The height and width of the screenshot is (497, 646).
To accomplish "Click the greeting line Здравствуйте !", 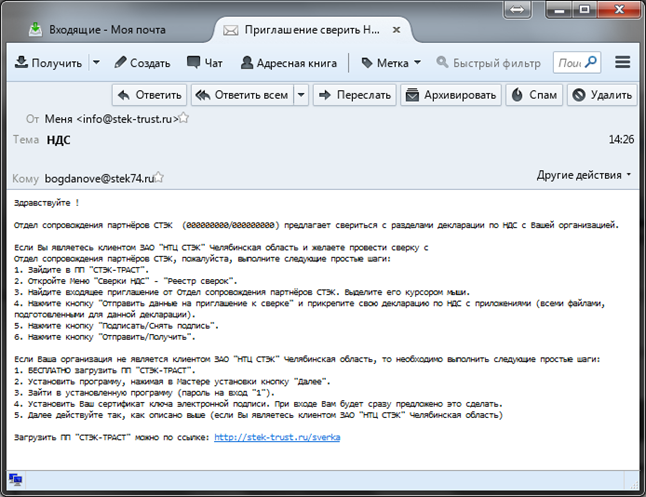I will click(x=47, y=203).
